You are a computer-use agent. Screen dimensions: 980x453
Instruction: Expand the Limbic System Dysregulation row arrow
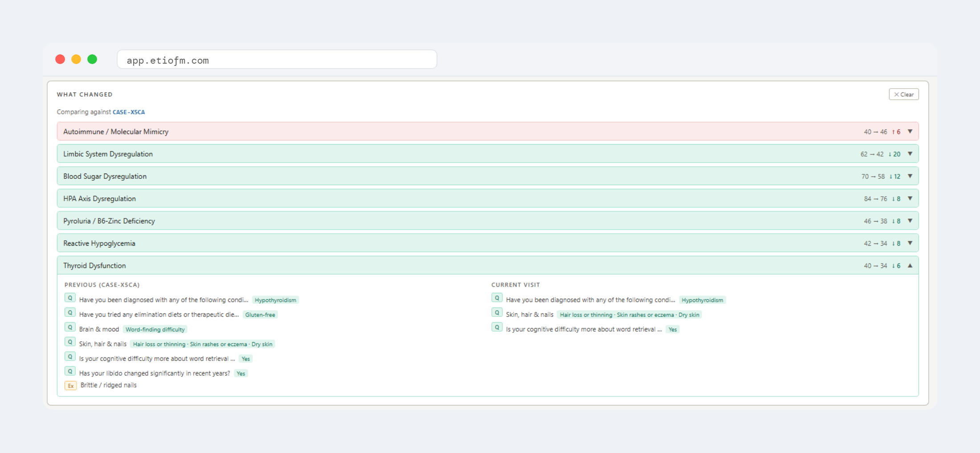point(910,154)
